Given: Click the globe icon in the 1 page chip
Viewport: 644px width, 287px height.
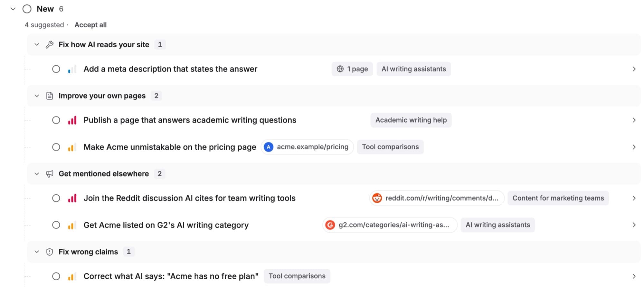Looking at the screenshot, I should tap(340, 69).
